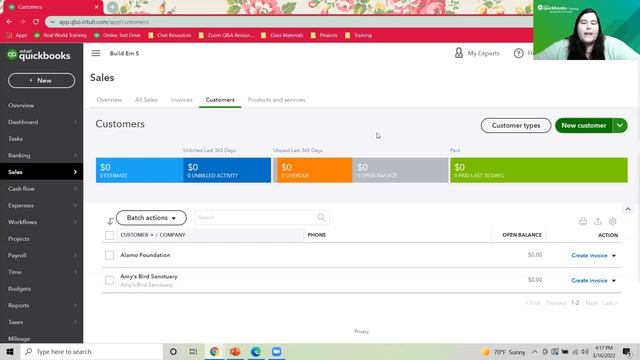
Task: Click the QuickBooks logo in sidebar
Action: coord(39,55)
